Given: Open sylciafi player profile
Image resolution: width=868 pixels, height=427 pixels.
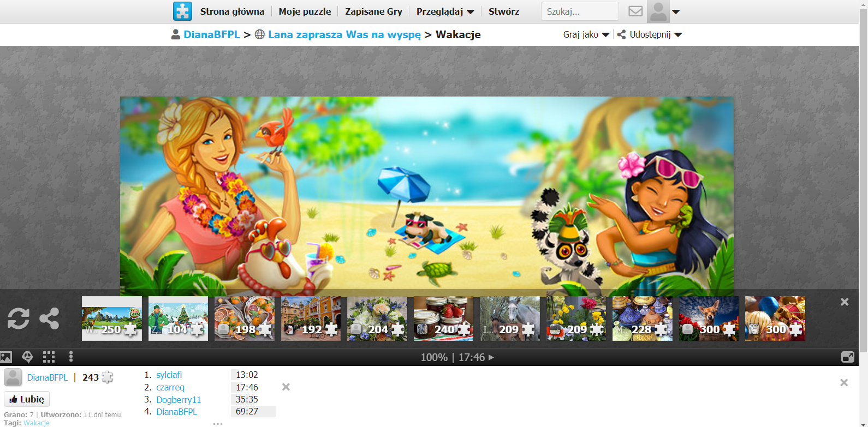Looking at the screenshot, I should tap(169, 375).
